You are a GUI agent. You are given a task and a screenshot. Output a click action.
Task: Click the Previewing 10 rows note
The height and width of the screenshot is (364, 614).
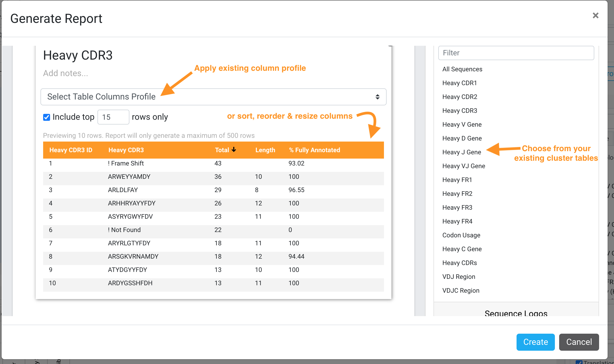click(x=149, y=135)
